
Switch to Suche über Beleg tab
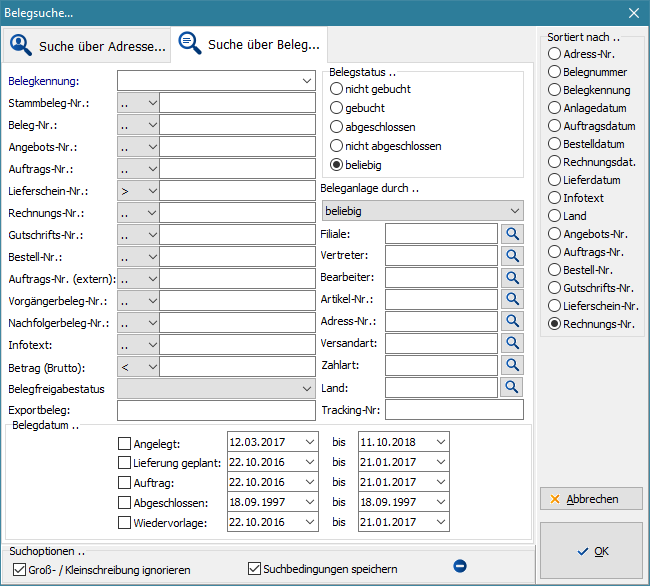pyautogui.click(x=249, y=44)
